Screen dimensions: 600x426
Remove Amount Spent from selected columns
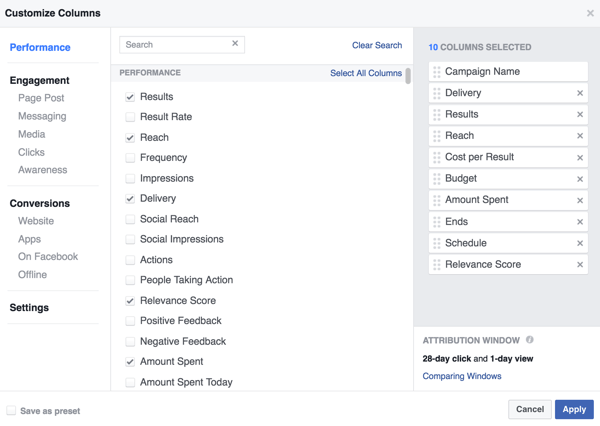580,200
